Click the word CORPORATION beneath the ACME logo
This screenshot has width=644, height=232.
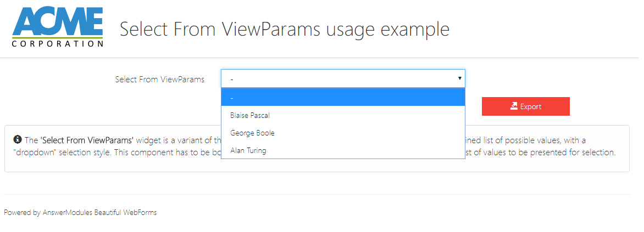(57, 43)
